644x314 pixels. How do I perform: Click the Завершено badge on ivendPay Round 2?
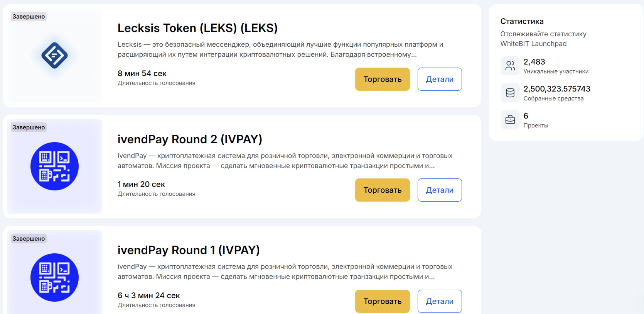tap(29, 127)
